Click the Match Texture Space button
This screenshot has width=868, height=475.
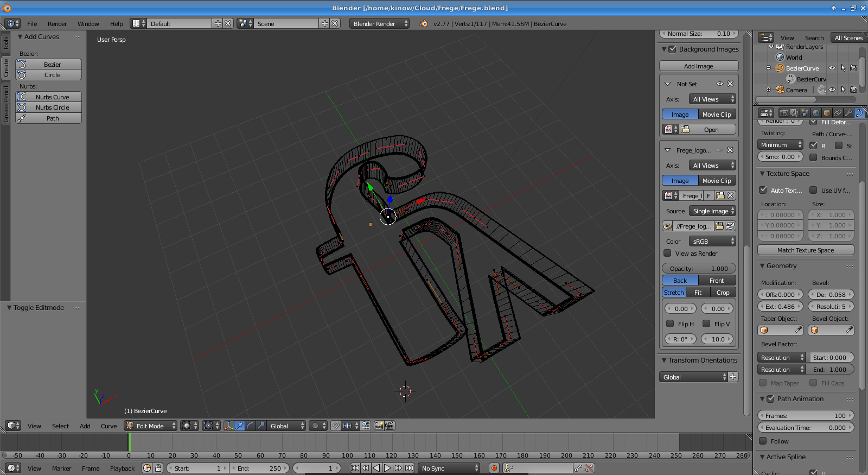[x=806, y=250]
